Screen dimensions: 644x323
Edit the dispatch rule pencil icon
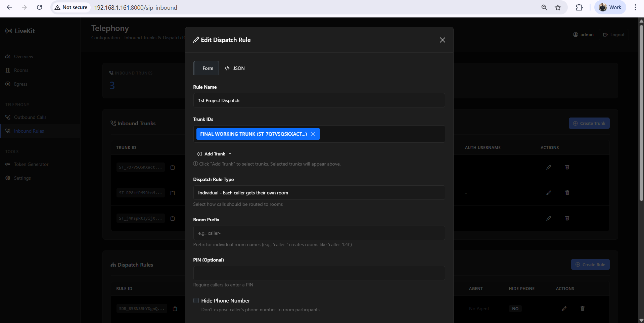tap(564, 309)
